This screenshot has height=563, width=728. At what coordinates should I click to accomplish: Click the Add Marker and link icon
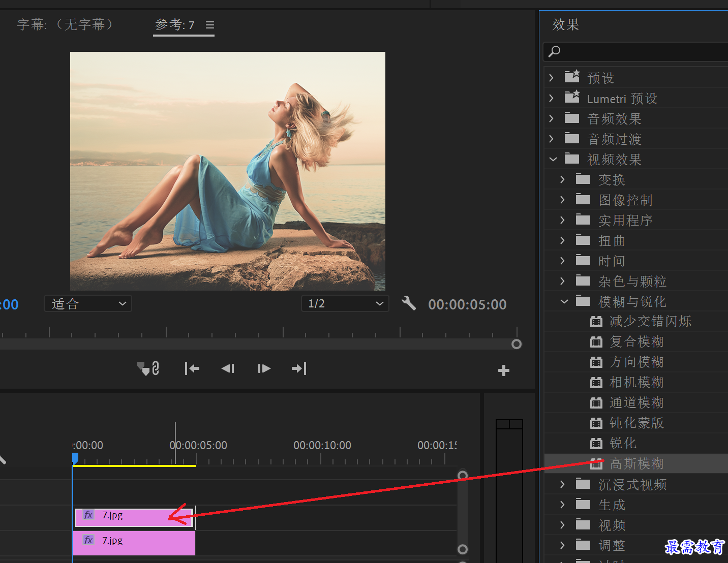(x=148, y=368)
